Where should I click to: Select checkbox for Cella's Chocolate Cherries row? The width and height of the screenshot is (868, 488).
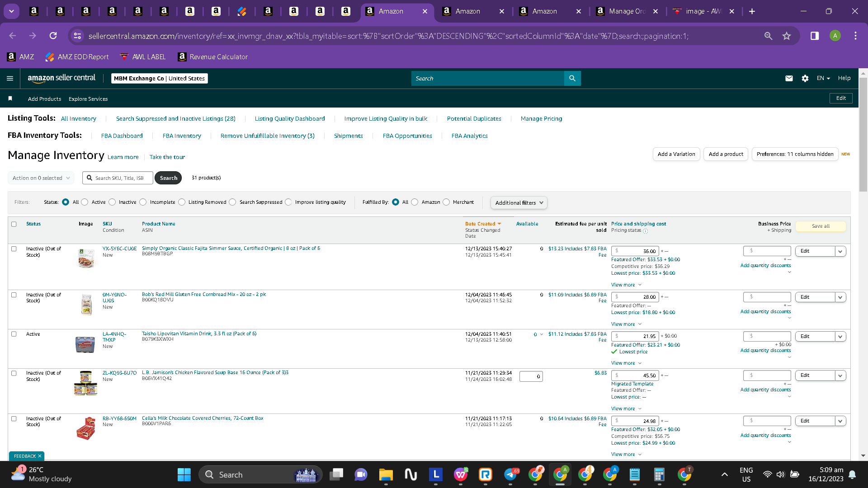[x=14, y=419]
